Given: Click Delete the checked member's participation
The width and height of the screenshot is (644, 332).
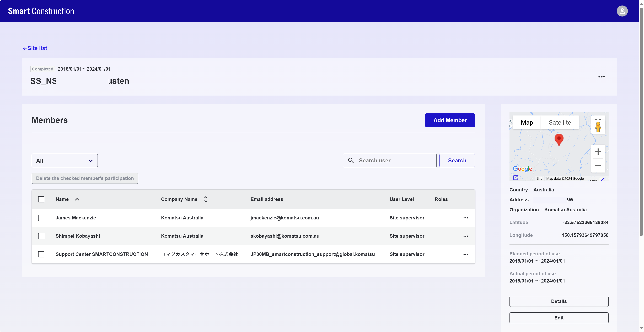Looking at the screenshot, I should (85, 178).
